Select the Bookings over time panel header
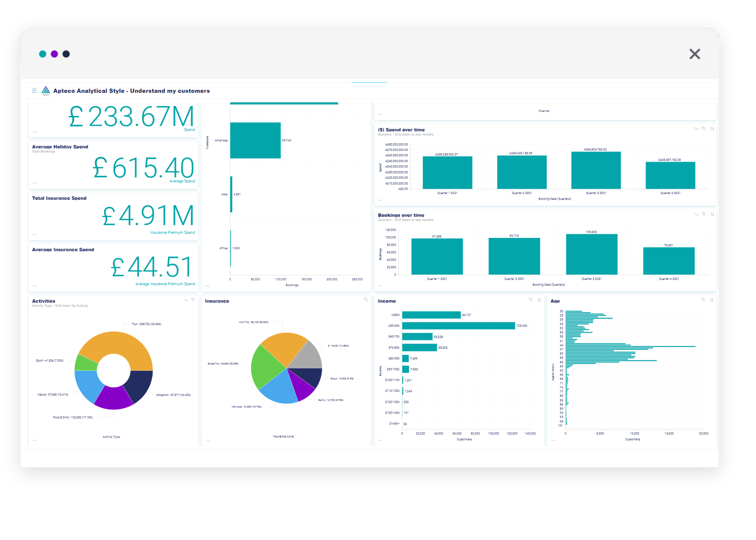Screen dimensions: 756x540 click(401, 215)
